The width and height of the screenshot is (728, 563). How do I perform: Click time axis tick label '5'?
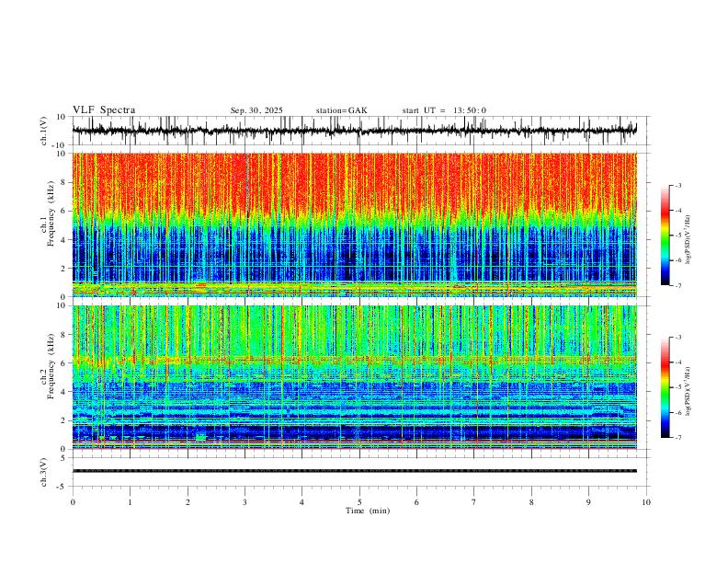click(x=359, y=502)
